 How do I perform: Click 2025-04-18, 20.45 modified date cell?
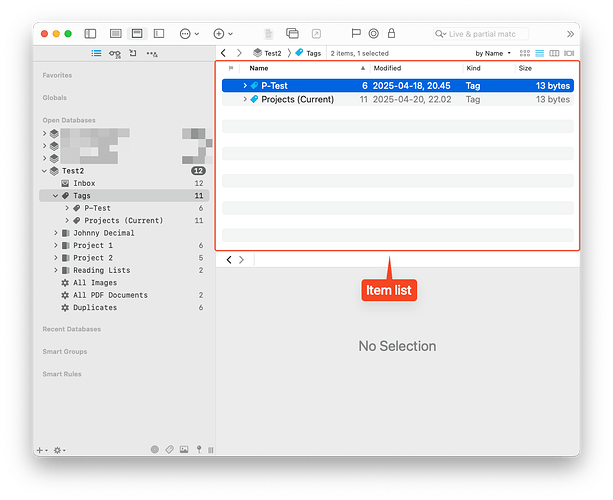click(411, 86)
